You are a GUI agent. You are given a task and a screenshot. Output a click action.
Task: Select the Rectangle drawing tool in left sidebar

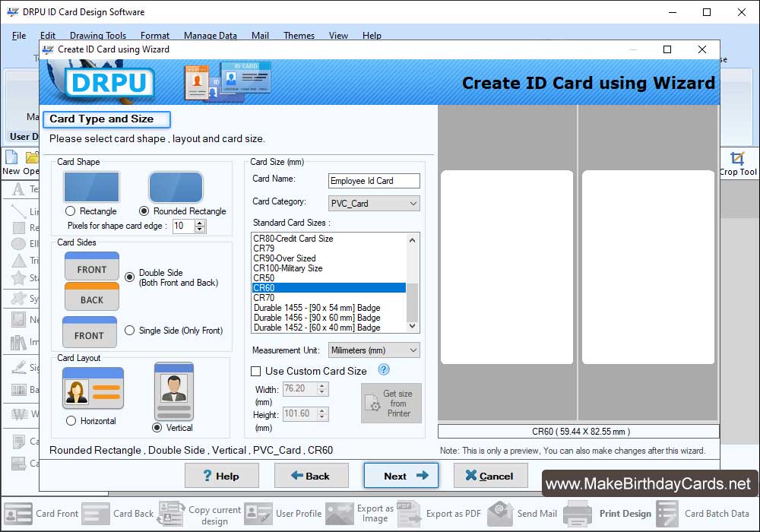tap(19, 228)
